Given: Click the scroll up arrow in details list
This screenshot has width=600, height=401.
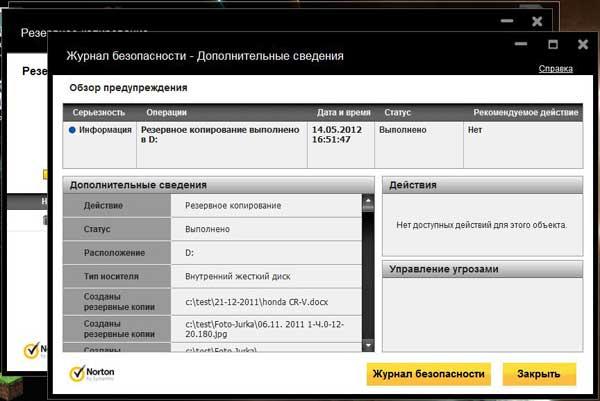Looking at the screenshot, I should [368, 200].
